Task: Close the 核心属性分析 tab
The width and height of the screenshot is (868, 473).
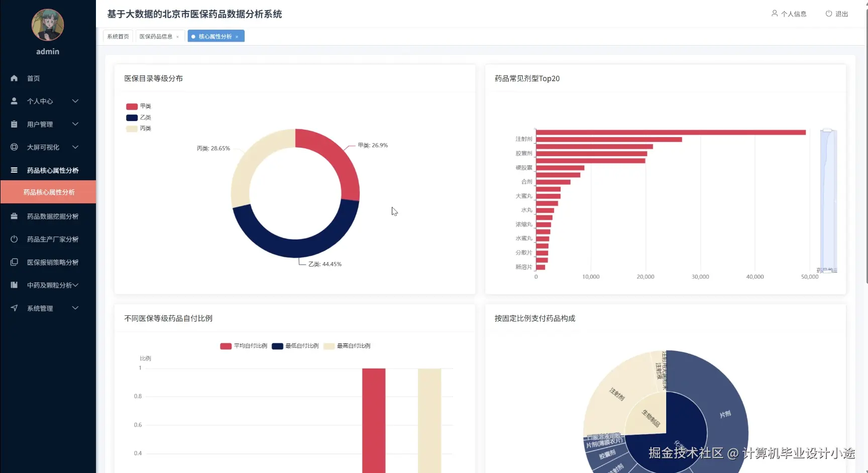Action: click(x=237, y=37)
